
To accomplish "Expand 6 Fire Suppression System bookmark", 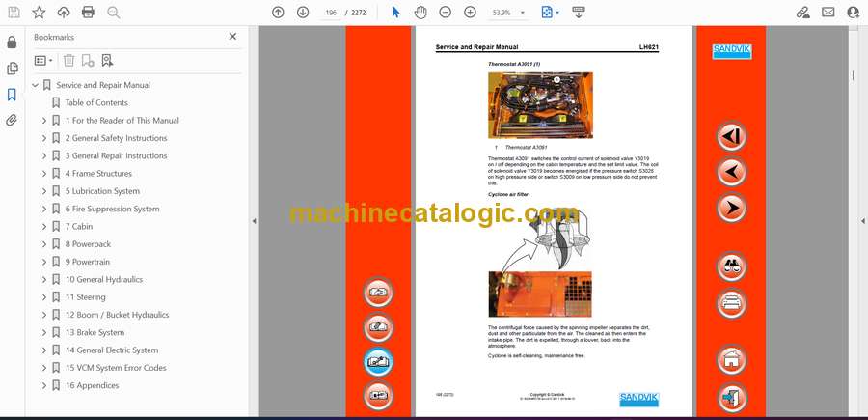I will tap(44, 209).
